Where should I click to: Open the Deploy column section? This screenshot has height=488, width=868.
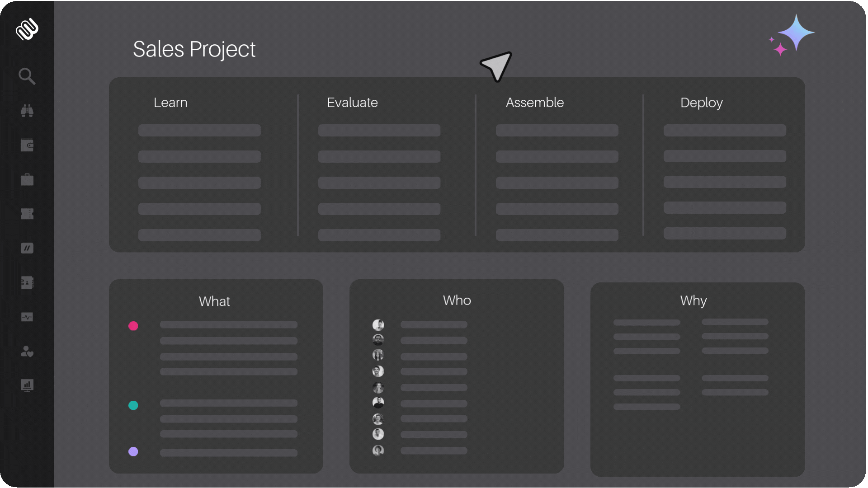[701, 103]
